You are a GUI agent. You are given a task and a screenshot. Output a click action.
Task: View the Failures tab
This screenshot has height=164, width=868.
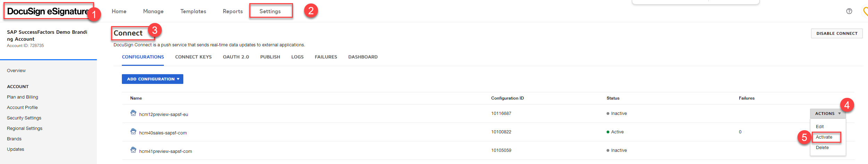(x=326, y=57)
